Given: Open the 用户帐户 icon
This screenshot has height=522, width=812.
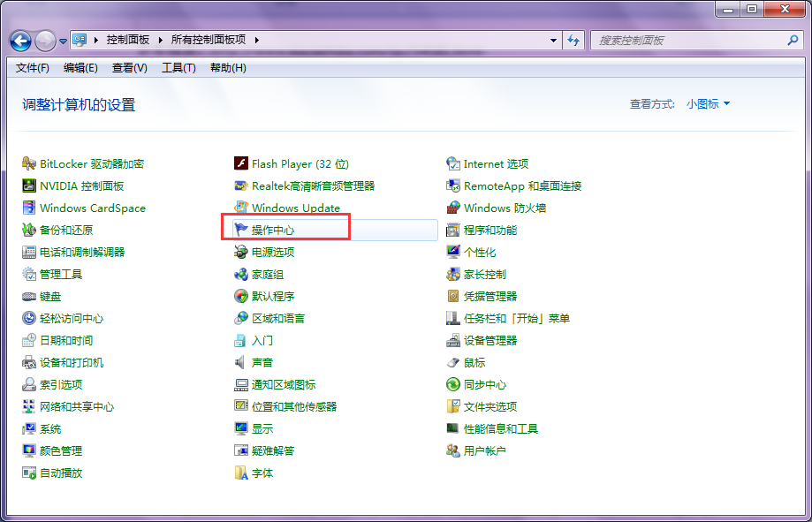Looking at the screenshot, I should click(x=453, y=450).
